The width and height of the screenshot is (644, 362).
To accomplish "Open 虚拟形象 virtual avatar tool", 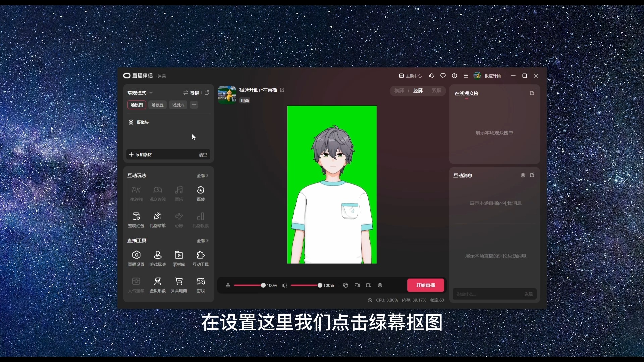I will point(157,282).
